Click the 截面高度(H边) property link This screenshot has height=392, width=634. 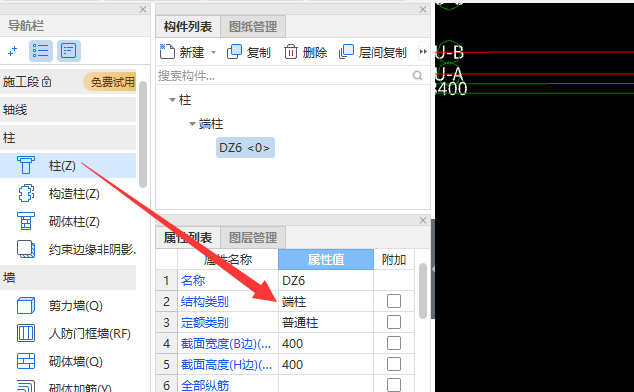pyautogui.click(x=226, y=364)
